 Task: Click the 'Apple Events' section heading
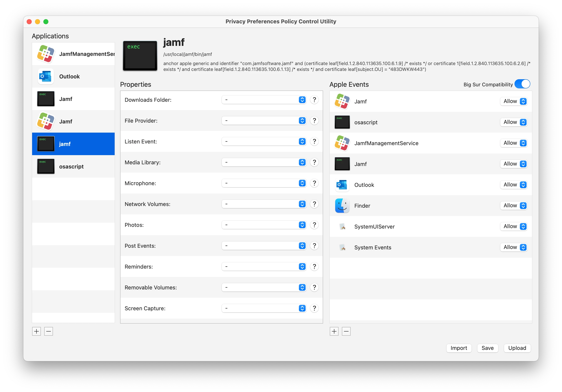[349, 84]
